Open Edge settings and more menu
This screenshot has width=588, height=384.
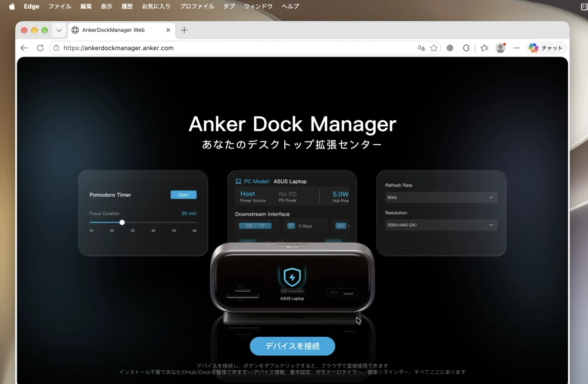[x=517, y=48]
